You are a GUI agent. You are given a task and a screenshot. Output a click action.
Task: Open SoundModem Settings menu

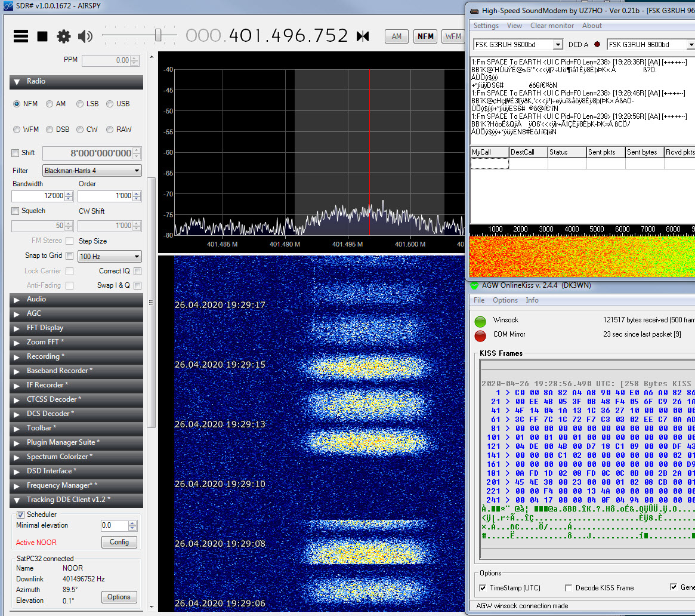pyautogui.click(x=486, y=26)
